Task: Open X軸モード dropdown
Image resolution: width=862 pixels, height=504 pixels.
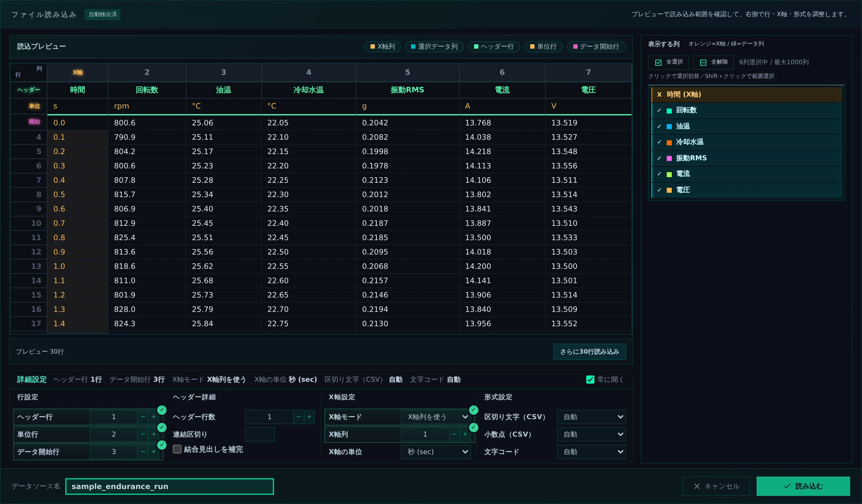Action: [435, 417]
